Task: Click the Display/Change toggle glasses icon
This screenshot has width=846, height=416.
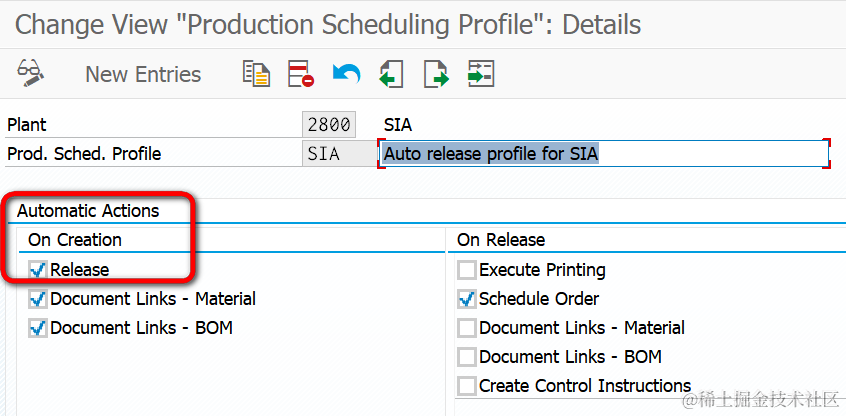Action: pos(31,73)
